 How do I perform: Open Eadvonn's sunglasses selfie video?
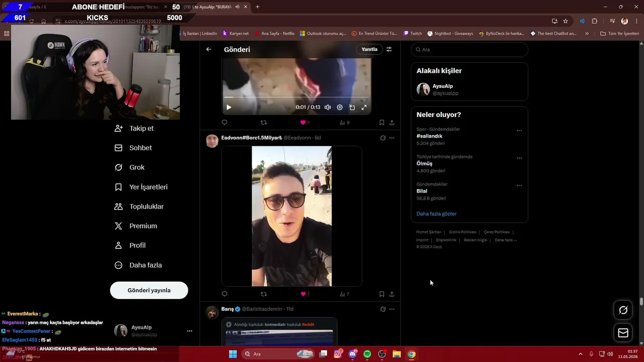pyautogui.click(x=292, y=216)
